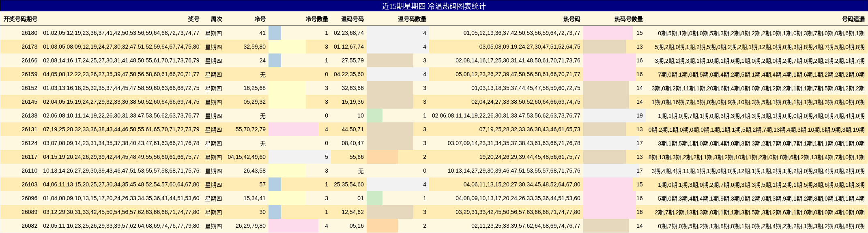
Task: Select issue number 26082
Action: click(x=29, y=226)
